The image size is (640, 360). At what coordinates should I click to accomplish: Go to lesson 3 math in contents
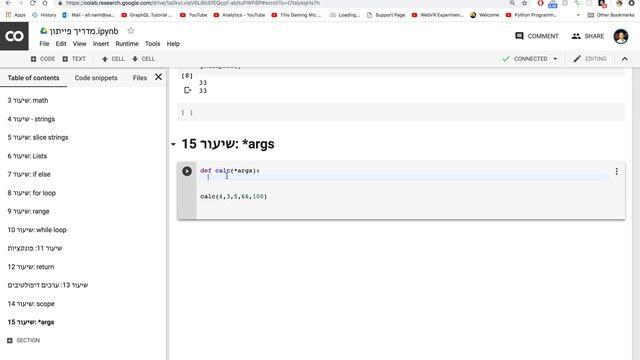pyautogui.click(x=28, y=100)
